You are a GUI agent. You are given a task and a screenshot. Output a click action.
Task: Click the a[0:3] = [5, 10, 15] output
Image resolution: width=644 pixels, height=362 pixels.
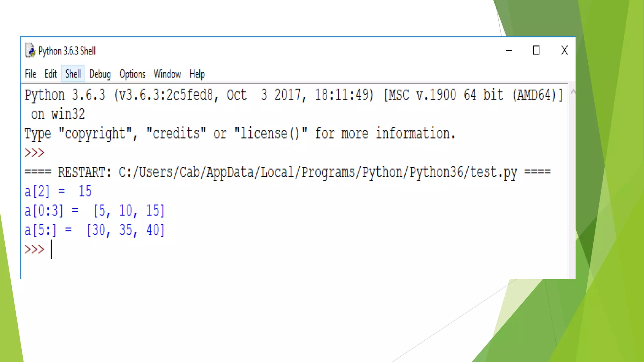click(x=94, y=211)
